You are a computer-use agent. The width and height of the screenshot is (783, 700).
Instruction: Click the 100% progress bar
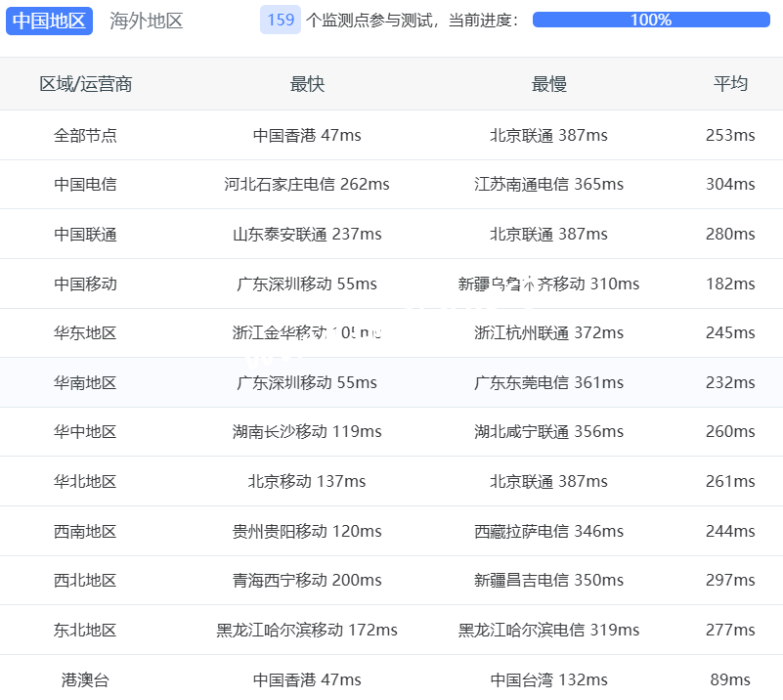(x=650, y=20)
